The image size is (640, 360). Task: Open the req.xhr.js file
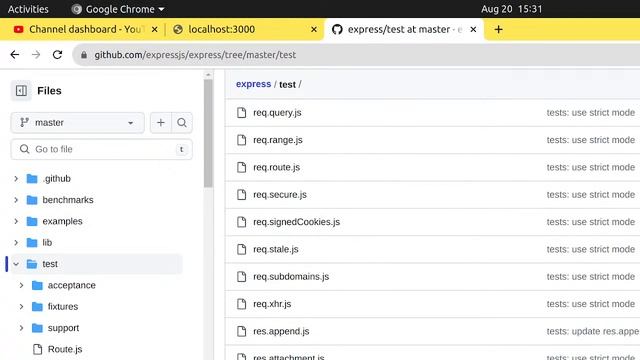pos(272,304)
